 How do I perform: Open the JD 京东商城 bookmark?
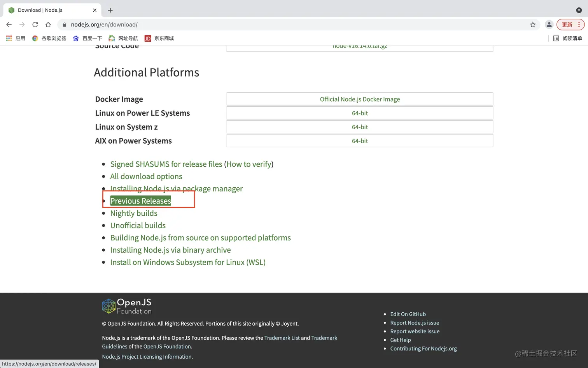159,38
